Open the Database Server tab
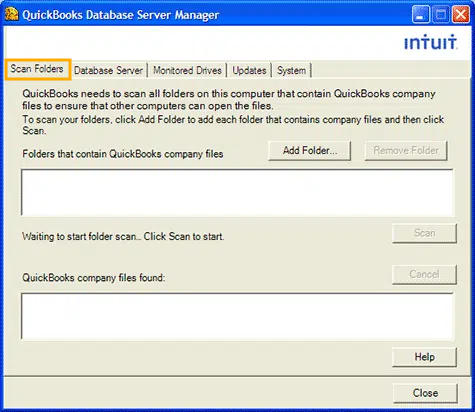Screen dimensions: 475x412 (x=108, y=70)
